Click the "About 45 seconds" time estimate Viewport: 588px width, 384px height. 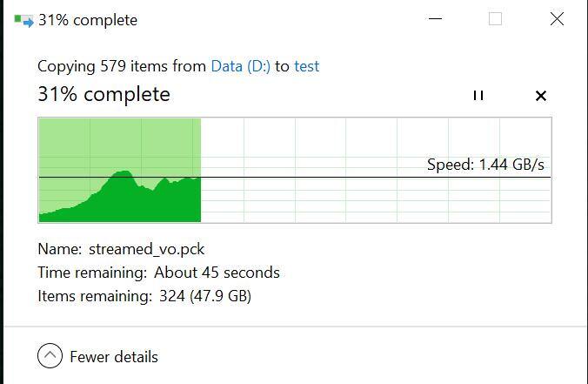tap(217, 273)
